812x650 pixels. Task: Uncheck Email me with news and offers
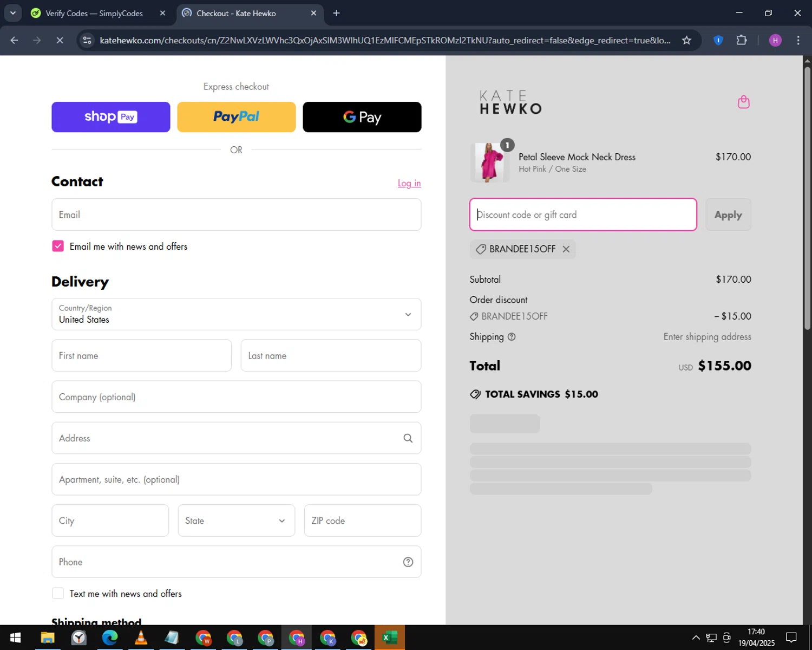(x=58, y=246)
